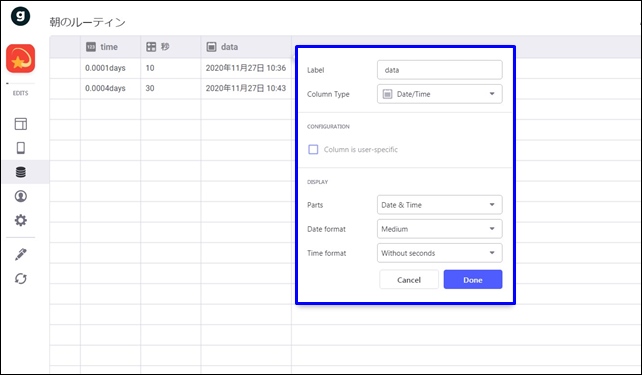Click the cell with value 30
Screen dimensions: 642x375
[x=171, y=88]
